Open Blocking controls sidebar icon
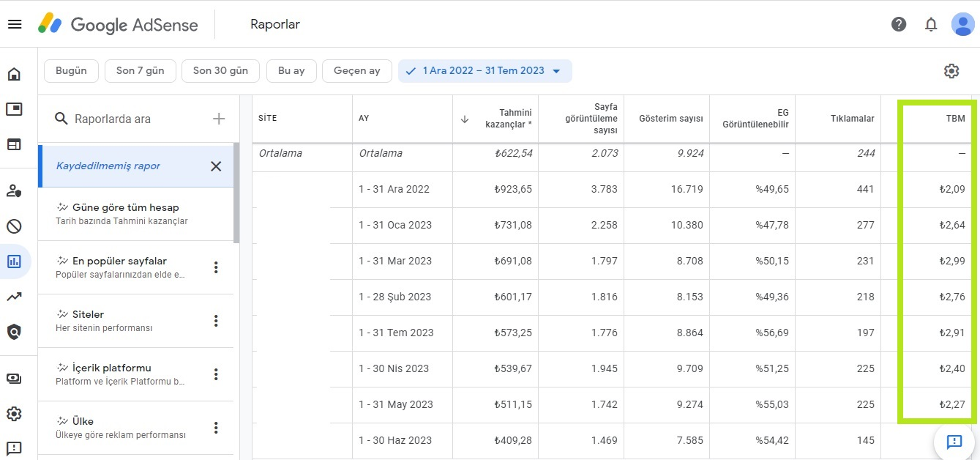Viewport: 980px width, 460px height. 14,226
